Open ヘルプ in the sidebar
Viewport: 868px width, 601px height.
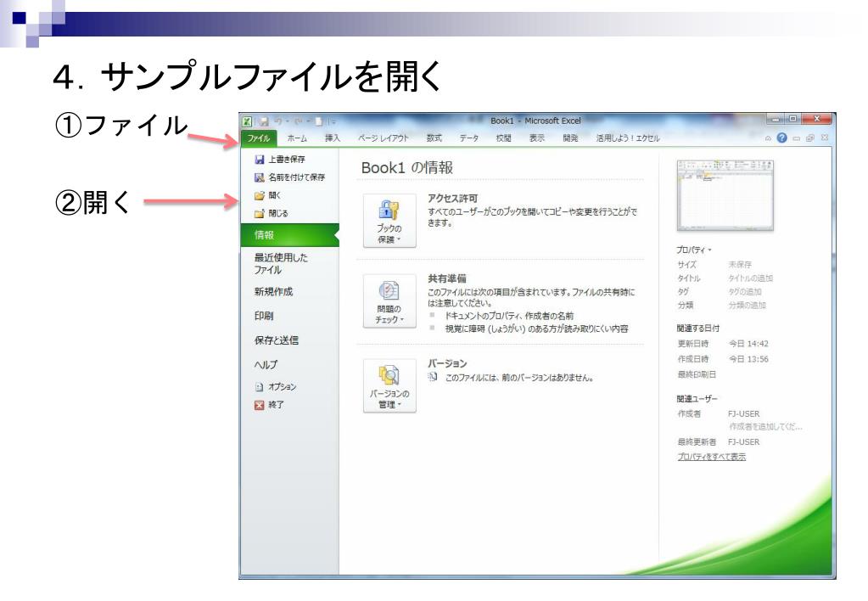coord(266,365)
